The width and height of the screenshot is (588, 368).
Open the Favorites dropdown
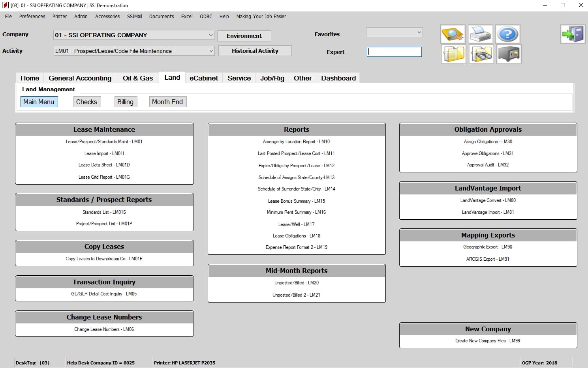394,32
